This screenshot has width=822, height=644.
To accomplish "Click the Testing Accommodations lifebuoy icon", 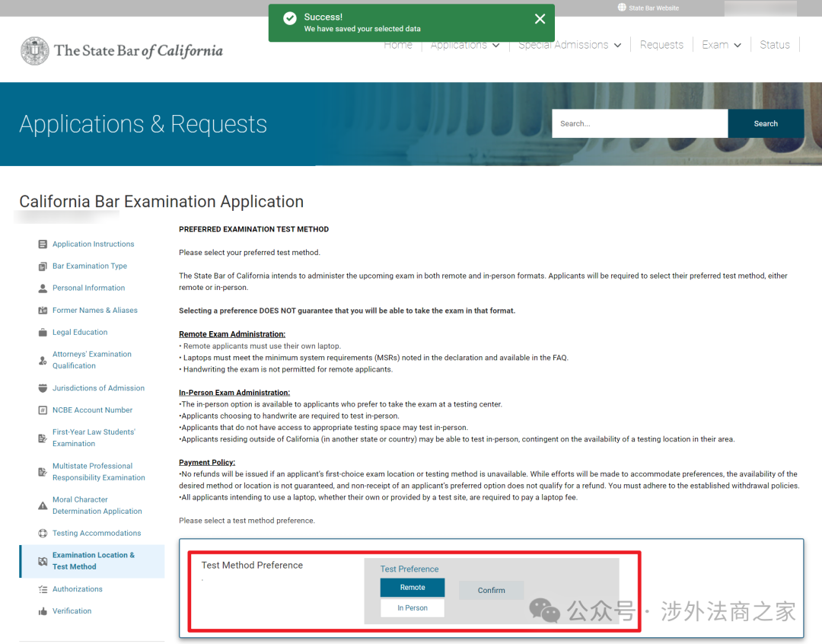I will pyautogui.click(x=43, y=534).
